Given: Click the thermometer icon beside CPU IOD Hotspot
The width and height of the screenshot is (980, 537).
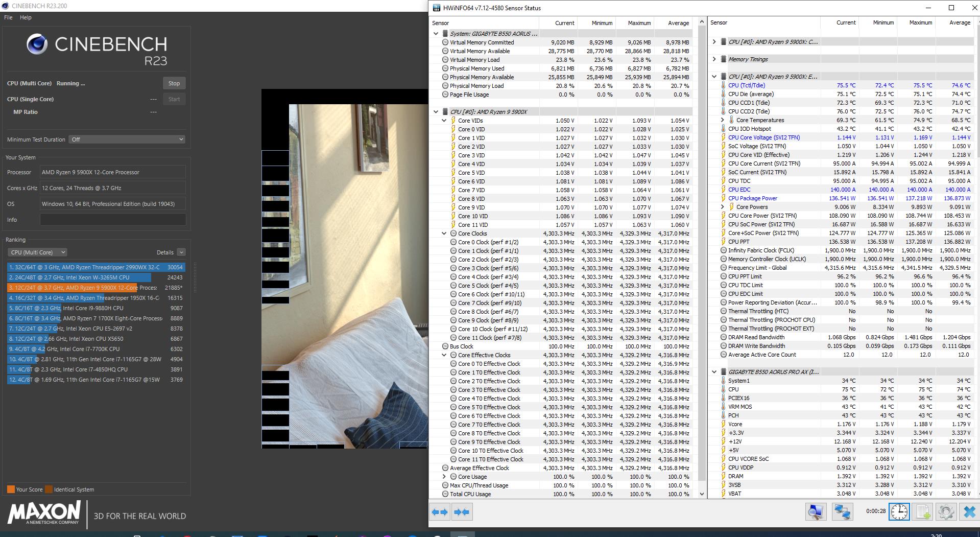Looking at the screenshot, I should coord(723,129).
